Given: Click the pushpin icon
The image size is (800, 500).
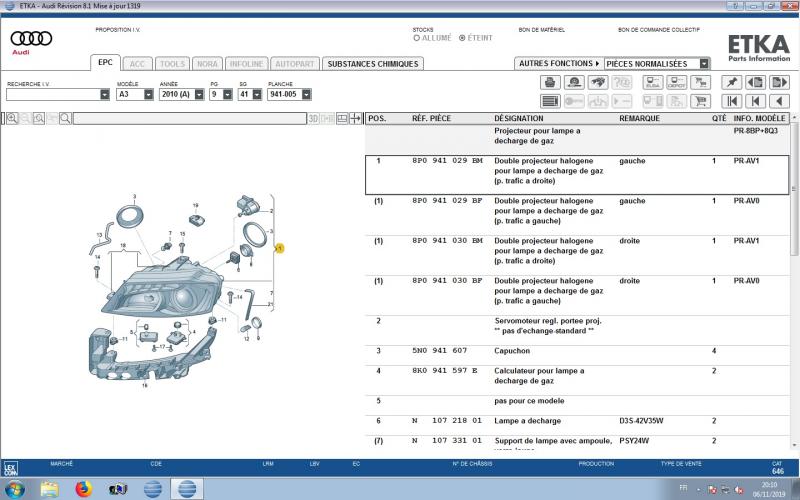Looking at the screenshot, I should click(732, 82).
